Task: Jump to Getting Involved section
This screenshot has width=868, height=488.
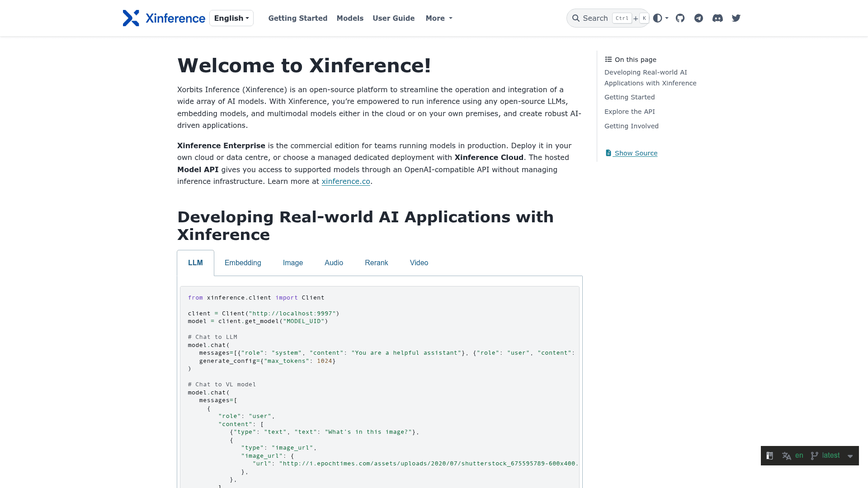Action: [631, 126]
